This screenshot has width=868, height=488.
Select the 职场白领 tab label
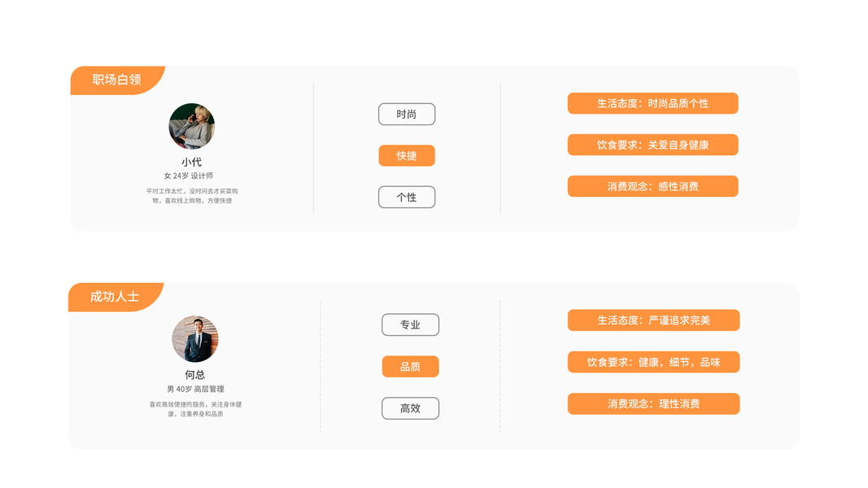pyautogui.click(x=116, y=80)
